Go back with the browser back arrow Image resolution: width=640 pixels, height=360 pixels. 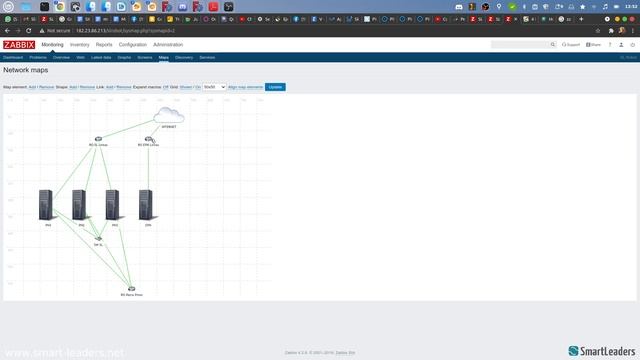7,31
